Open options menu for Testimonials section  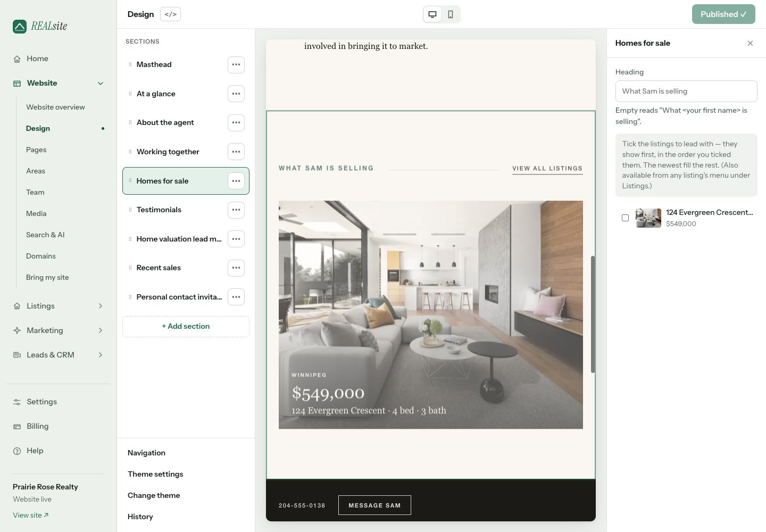point(236,210)
